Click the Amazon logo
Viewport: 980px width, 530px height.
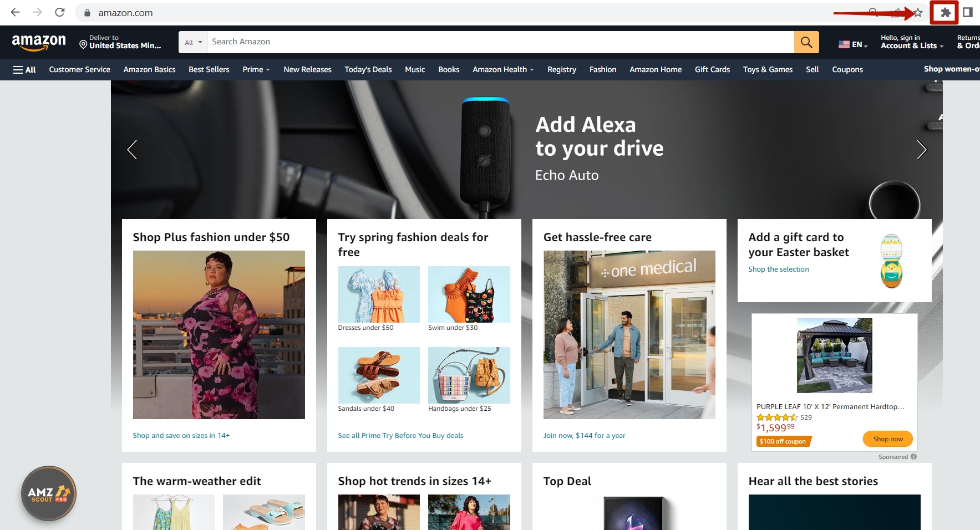(x=39, y=42)
